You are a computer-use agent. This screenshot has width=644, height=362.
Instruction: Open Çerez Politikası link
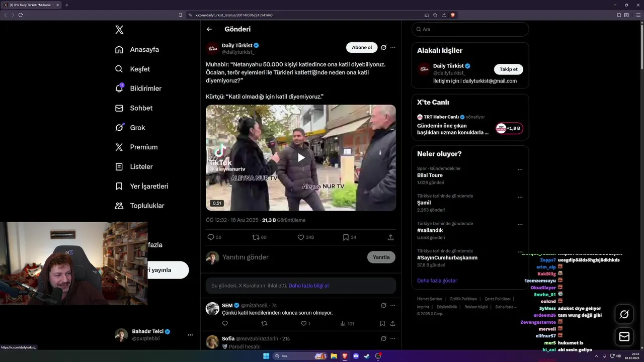point(497,299)
